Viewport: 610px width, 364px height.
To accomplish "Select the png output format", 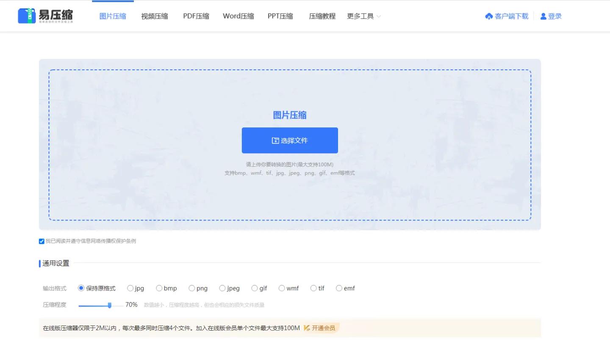I will tap(191, 288).
